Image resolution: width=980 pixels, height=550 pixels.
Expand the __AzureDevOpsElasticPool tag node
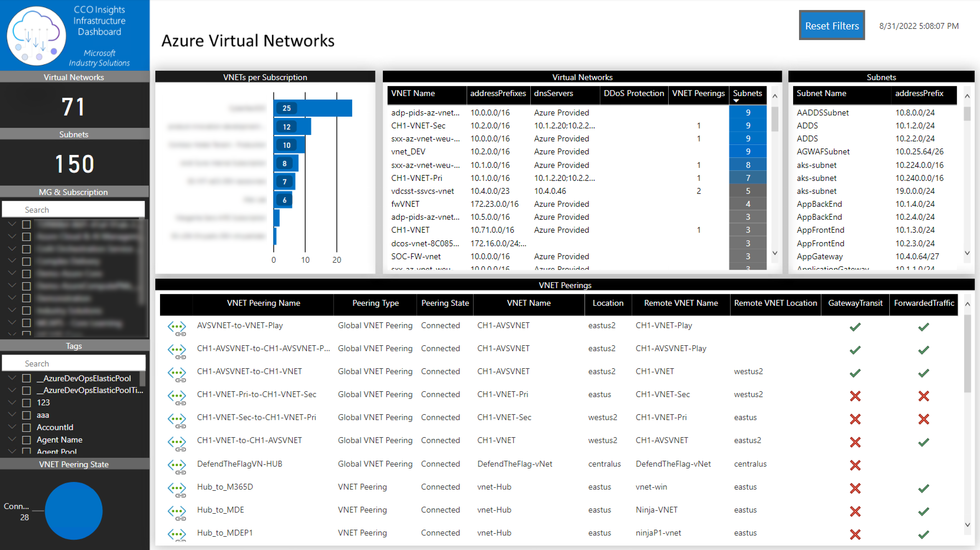point(12,378)
